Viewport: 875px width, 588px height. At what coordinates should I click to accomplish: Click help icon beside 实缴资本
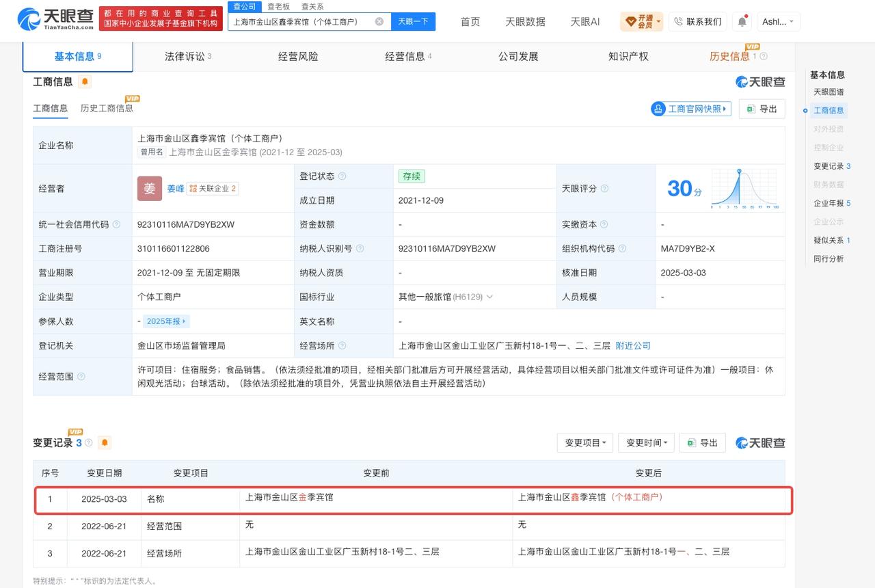(x=604, y=224)
